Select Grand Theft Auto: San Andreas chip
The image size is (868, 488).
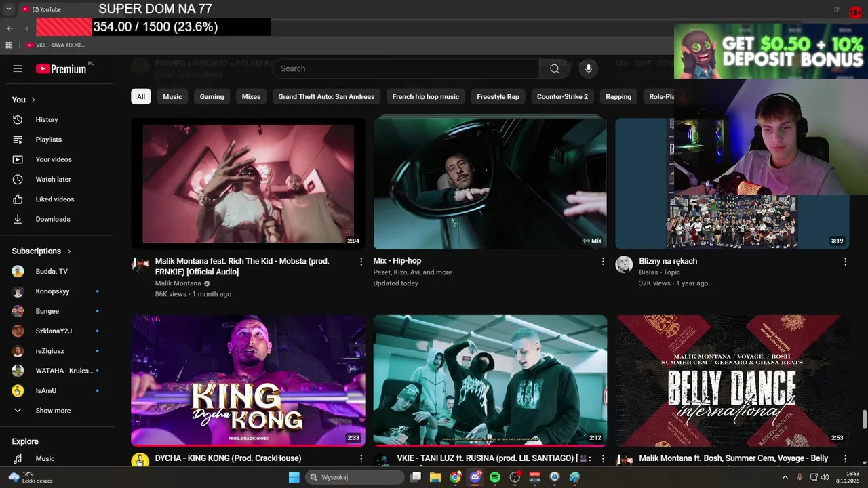tap(326, 96)
